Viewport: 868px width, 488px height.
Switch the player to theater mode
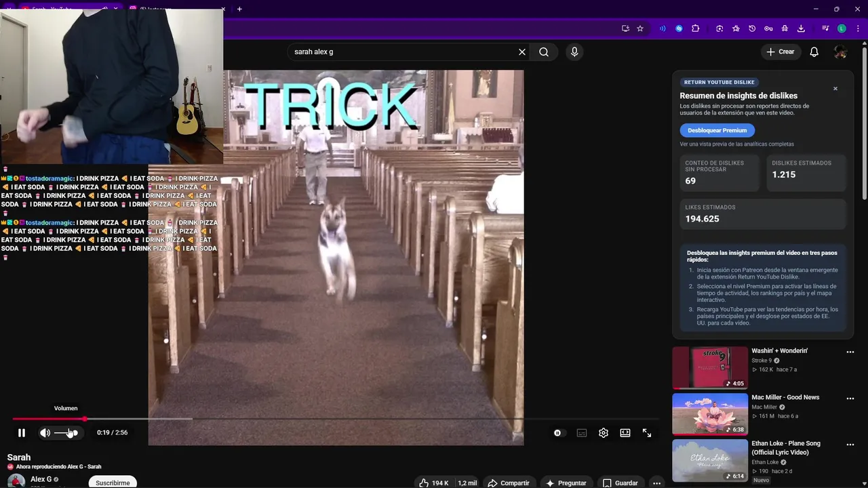[625, 433]
